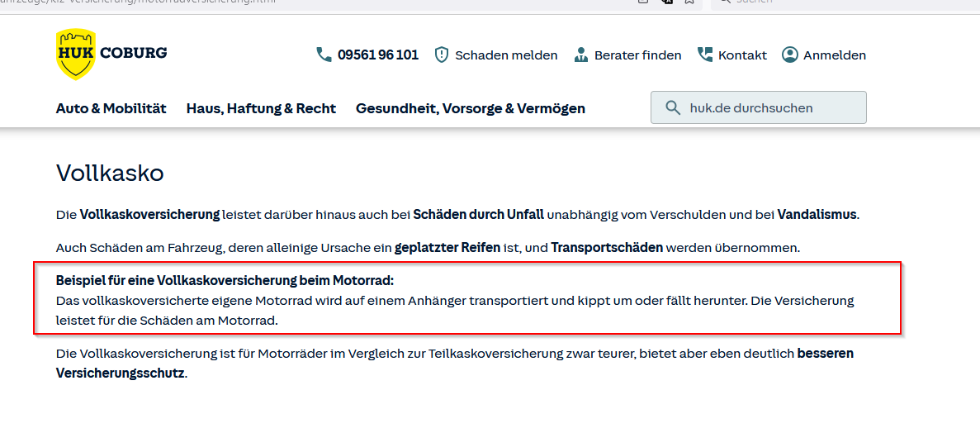The image size is (980, 433).
Task: Click the shield icon for Schaden melden
Action: click(442, 55)
